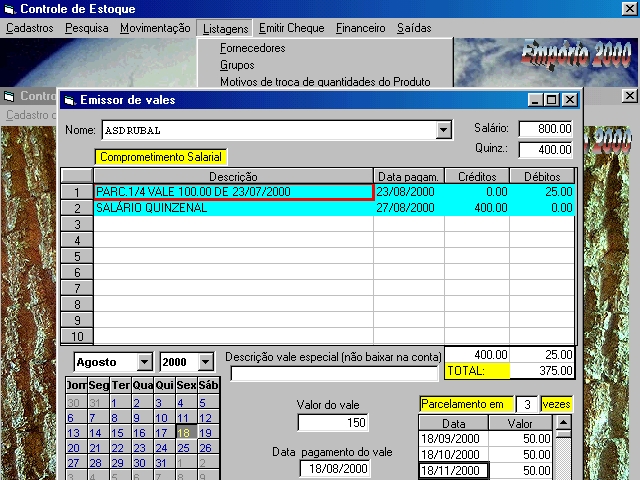The height and width of the screenshot is (480, 640).
Task: Click the Valor do vale field
Action: pos(332,423)
